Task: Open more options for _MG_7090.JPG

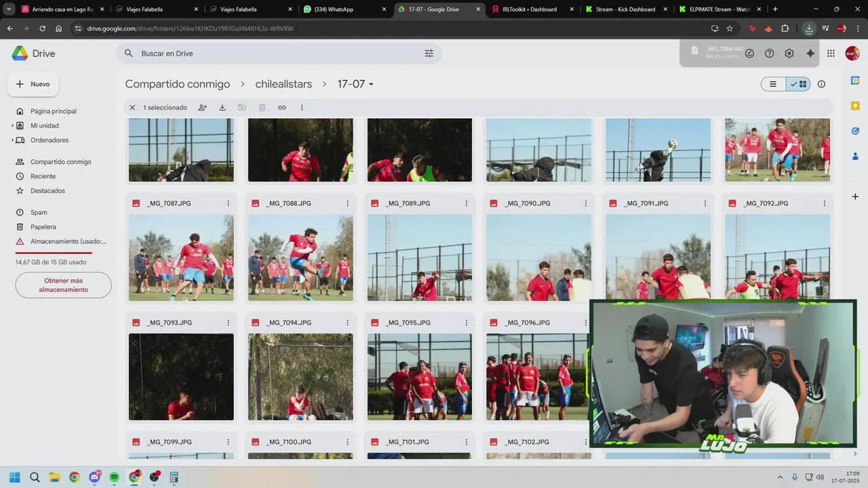Action: click(586, 203)
